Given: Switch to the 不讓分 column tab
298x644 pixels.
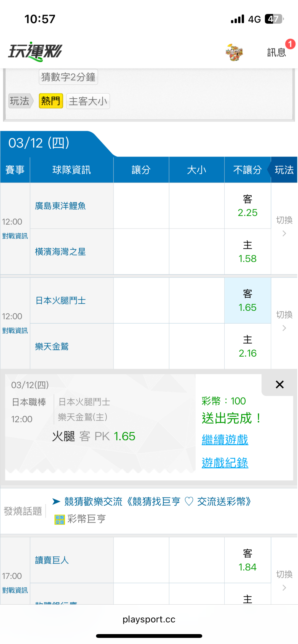Looking at the screenshot, I should (x=248, y=170).
